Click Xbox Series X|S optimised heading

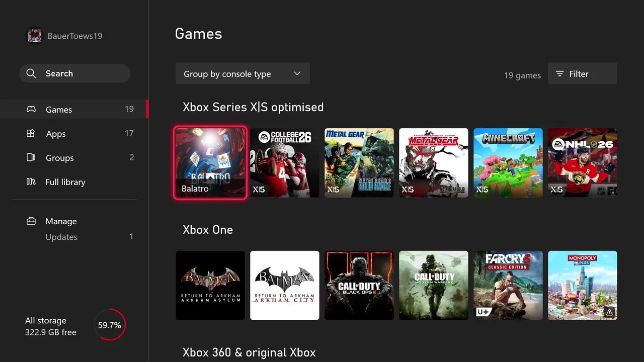[x=253, y=107]
